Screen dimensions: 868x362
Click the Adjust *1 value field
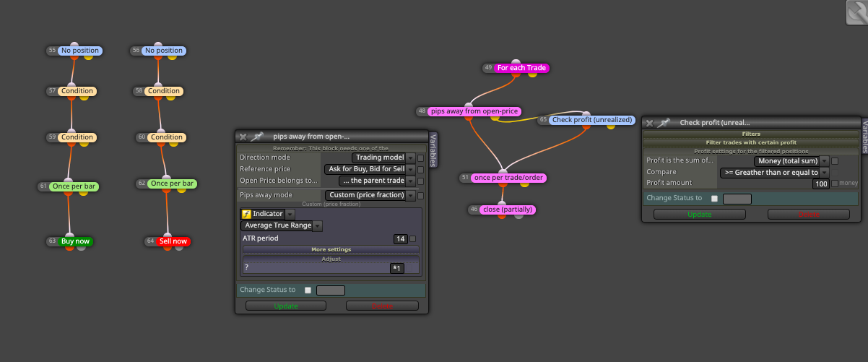click(396, 268)
